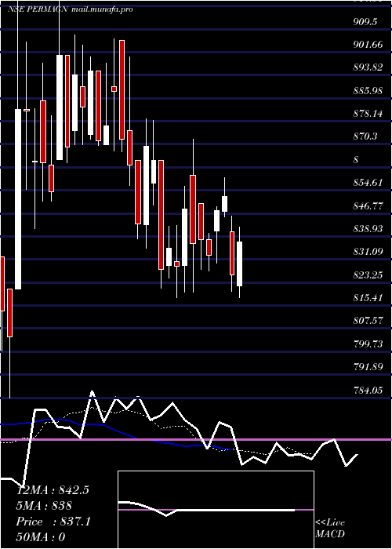This screenshot has height=549, width=392.
Task: Click the Price : 837.1 readout
Action: 53,522
